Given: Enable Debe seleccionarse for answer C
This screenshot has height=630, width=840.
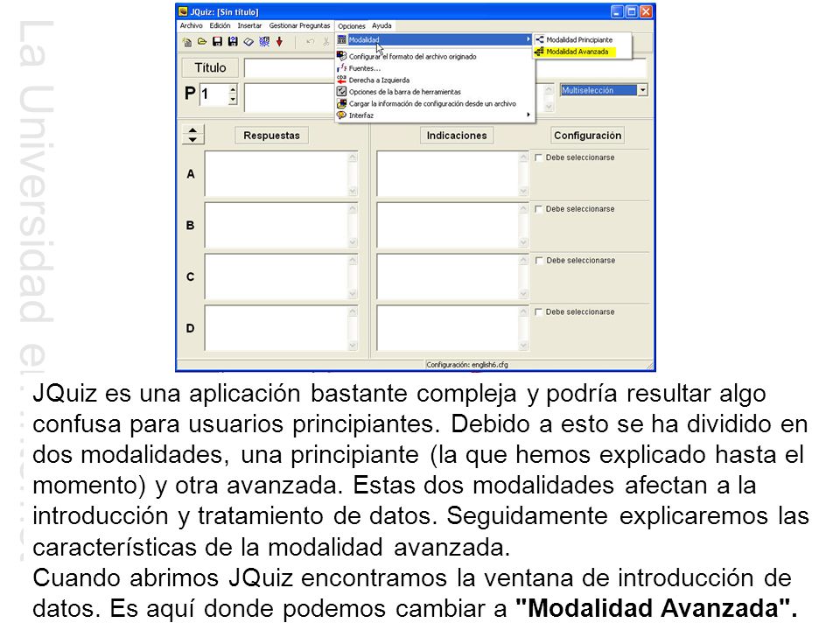Looking at the screenshot, I should [539, 261].
